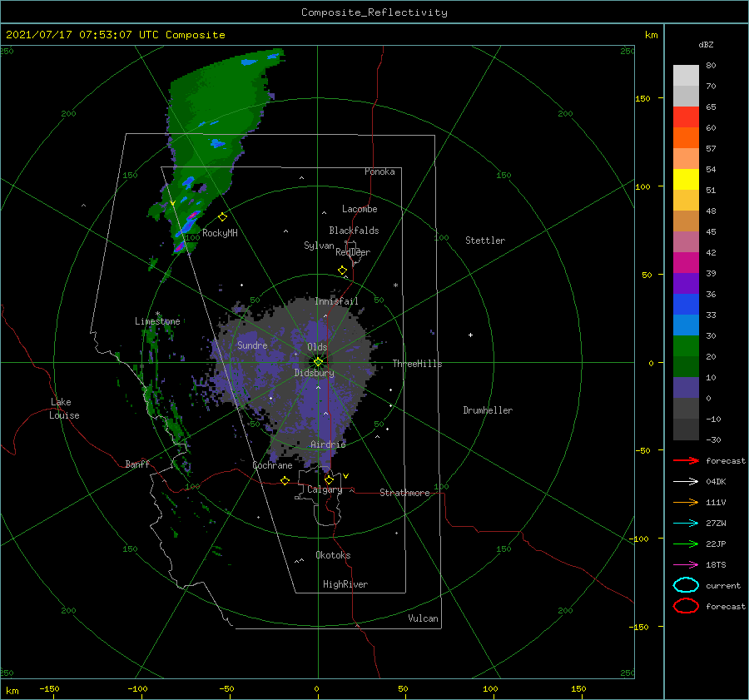Click the white plus marker west of Drumheller
The image size is (749, 700).
click(x=470, y=335)
